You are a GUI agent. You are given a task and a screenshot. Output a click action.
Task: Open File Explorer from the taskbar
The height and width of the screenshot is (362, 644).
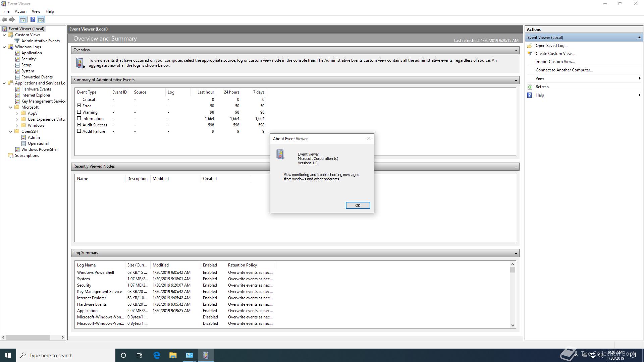(173, 355)
